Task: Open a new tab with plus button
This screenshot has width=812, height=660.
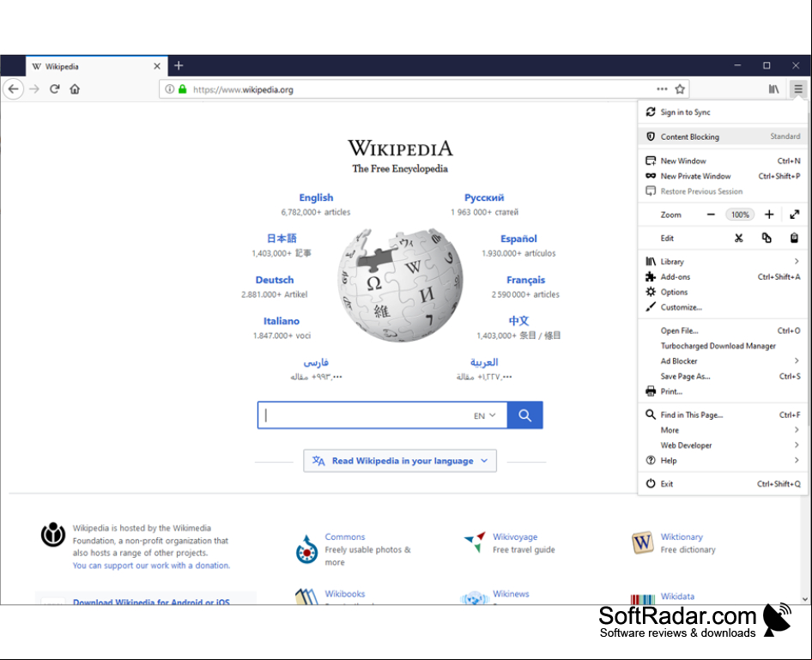Action: coord(179,66)
